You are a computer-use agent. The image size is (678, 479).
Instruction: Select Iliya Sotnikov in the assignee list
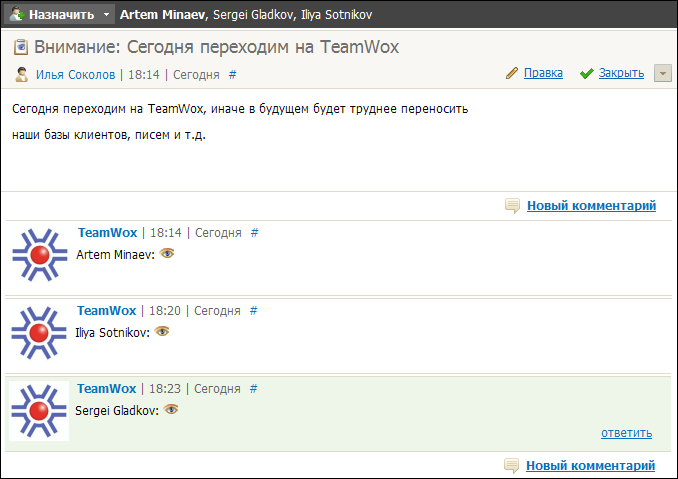click(x=336, y=15)
